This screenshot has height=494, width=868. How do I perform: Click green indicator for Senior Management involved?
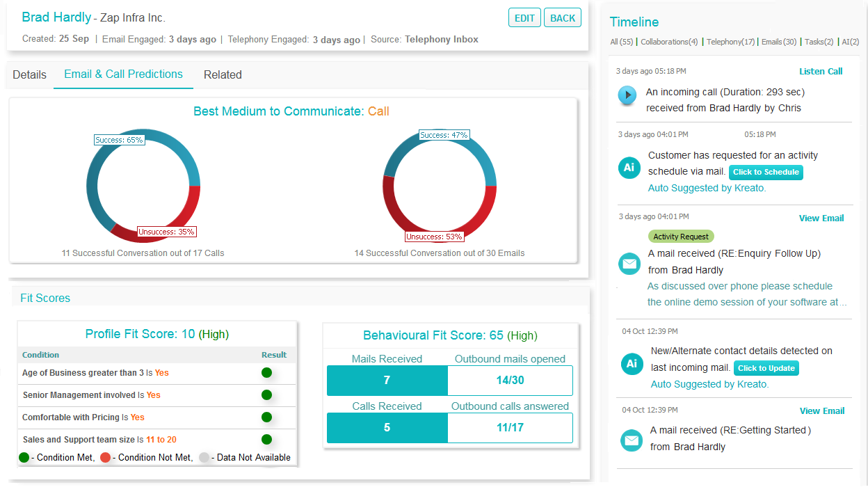(x=266, y=395)
